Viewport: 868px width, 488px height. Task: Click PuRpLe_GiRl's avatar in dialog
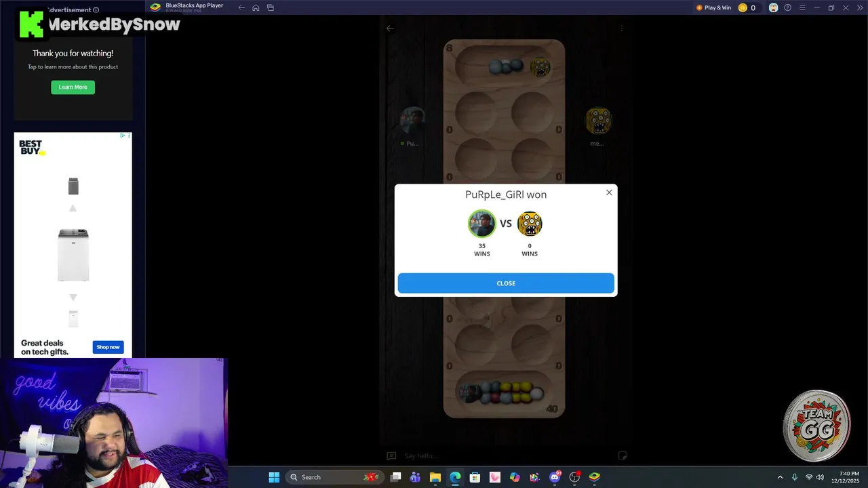[x=482, y=224]
